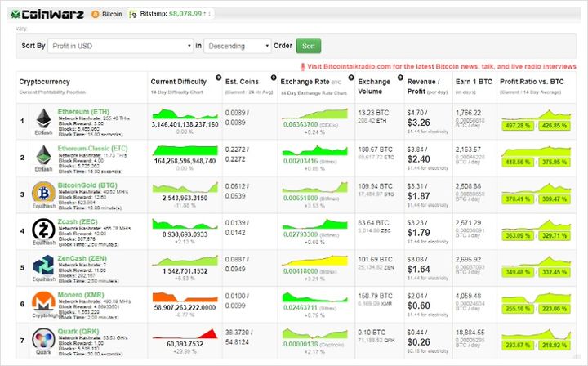
Task: Click BitcoinGold exchange rate 0.00651800
Action: pyautogui.click(x=301, y=198)
